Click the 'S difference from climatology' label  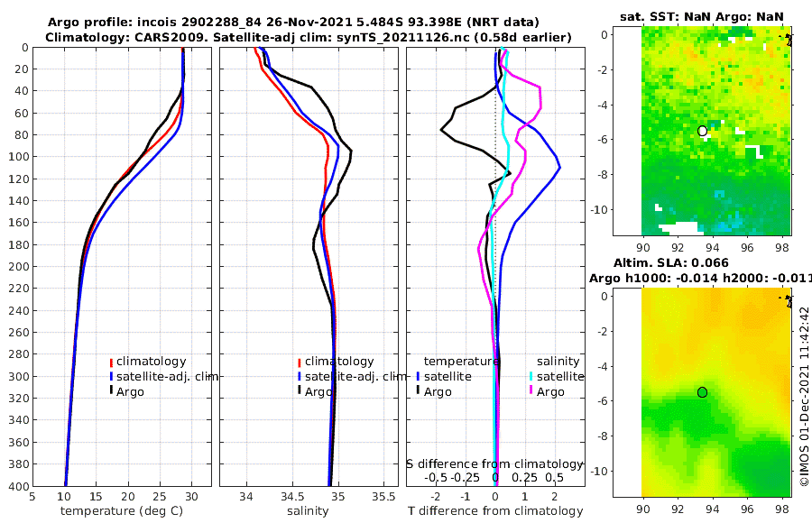point(495,464)
